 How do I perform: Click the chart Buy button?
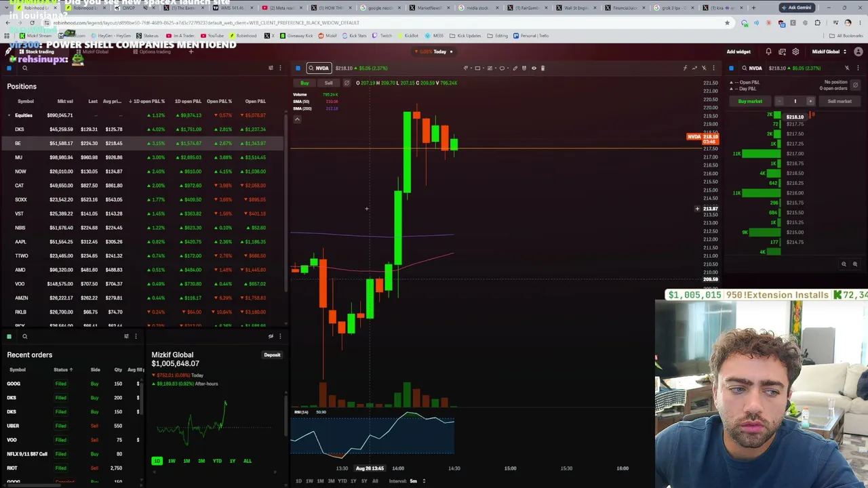(x=304, y=83)
